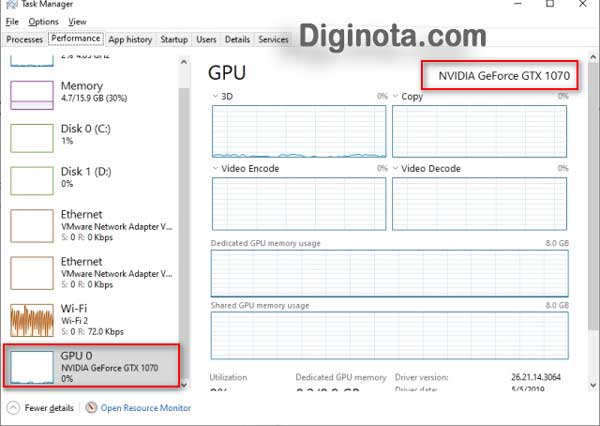This screenshot has height=426, width=600.
Task: Open Resource Monitor link
Action: click(x=146, y=408)
